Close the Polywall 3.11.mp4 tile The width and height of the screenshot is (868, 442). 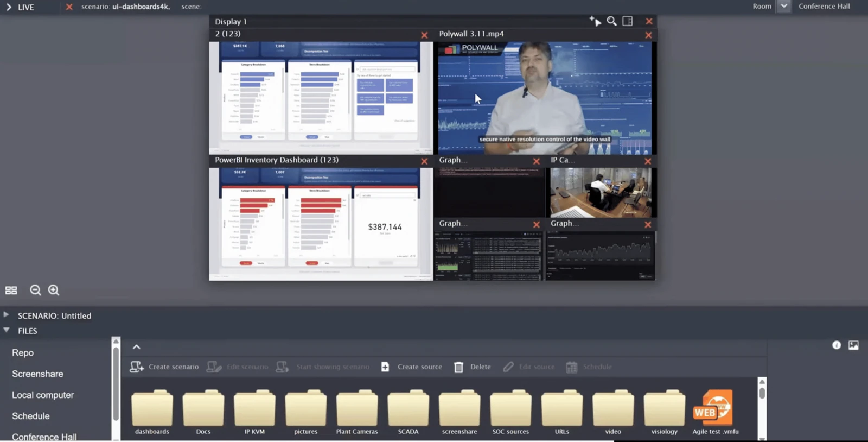coord(648,35)
